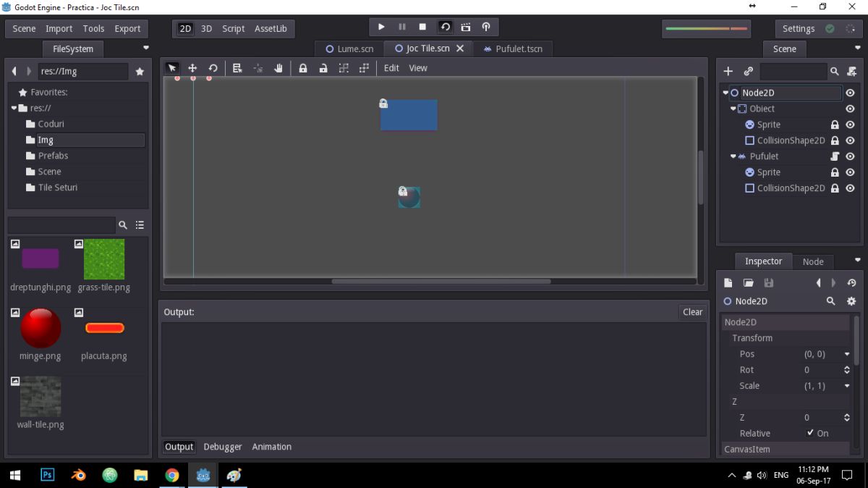Click the Scene tree search icon
This screenshot has width=868, height=488.
click(834, 71)
